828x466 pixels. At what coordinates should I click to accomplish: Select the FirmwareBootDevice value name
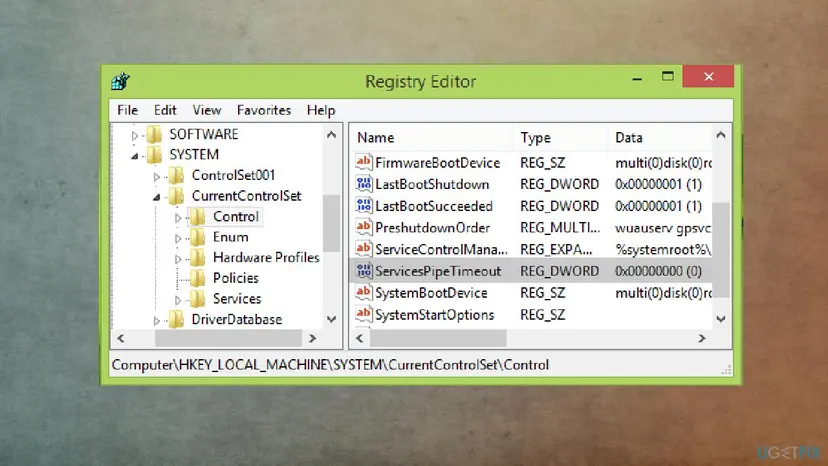click(x=437, y=163)
